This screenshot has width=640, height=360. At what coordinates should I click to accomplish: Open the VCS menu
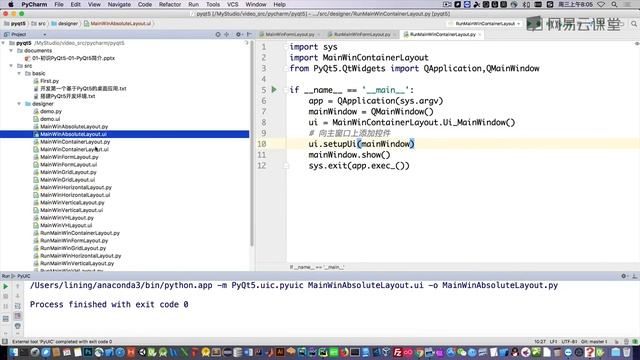point(233,4)
